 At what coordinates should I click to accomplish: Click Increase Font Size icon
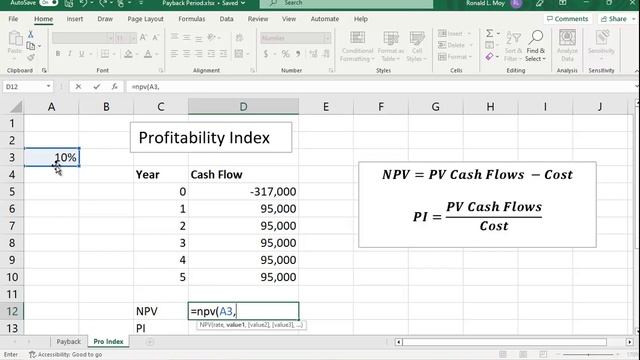click(x=143, y=38)
